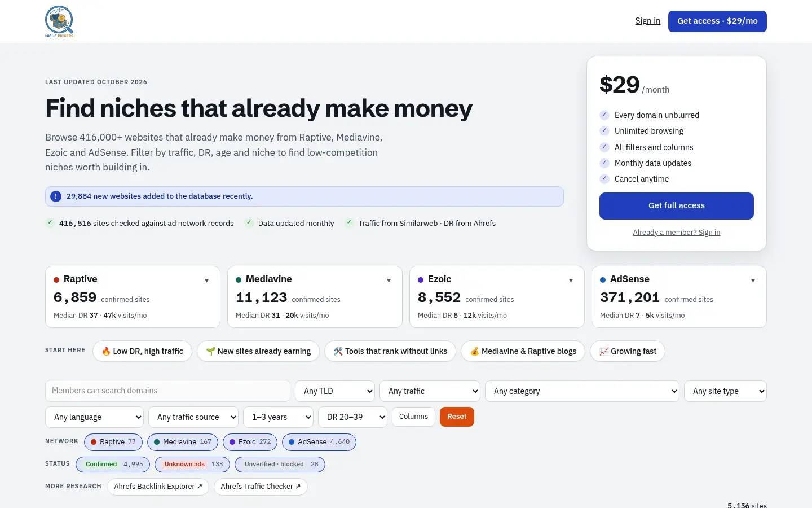Select New sites already earning preset
This screenshot has width=812, height=508.
tap(258, 351)
